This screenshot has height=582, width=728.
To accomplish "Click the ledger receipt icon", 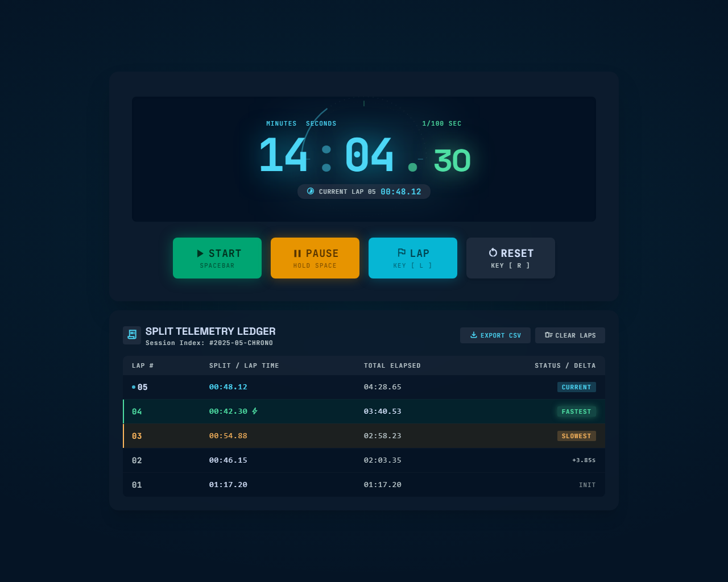I will (x=132, y=335).
